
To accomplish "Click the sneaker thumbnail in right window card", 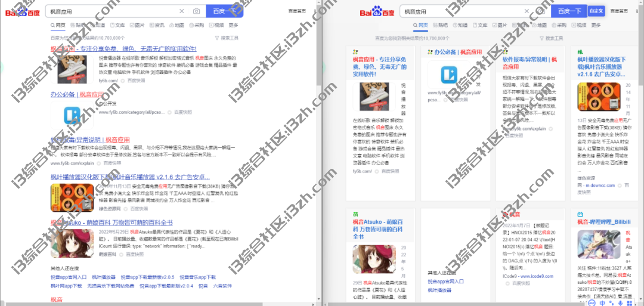I will point(374,97).
